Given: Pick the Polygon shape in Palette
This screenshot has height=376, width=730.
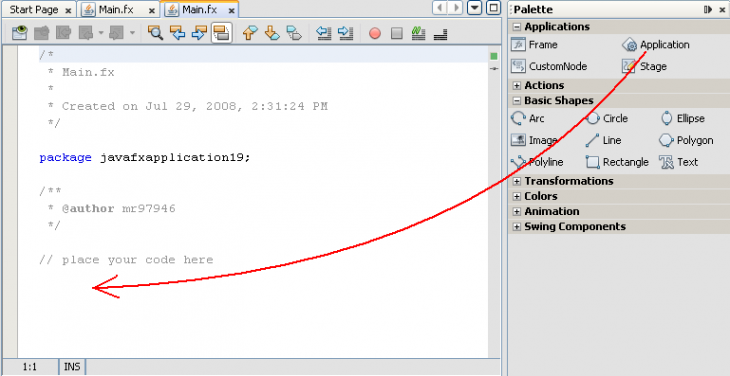Looking at the screenshot, I should [x=686, y=140].
